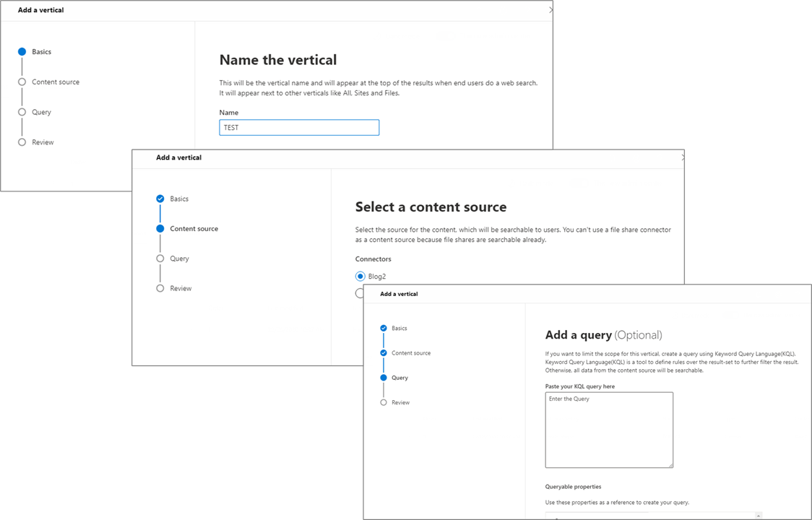Image resolution: width=812 pixels, height=520 pixels.
Task: Select Review label in content source window
Action: [x=181, y=288]
